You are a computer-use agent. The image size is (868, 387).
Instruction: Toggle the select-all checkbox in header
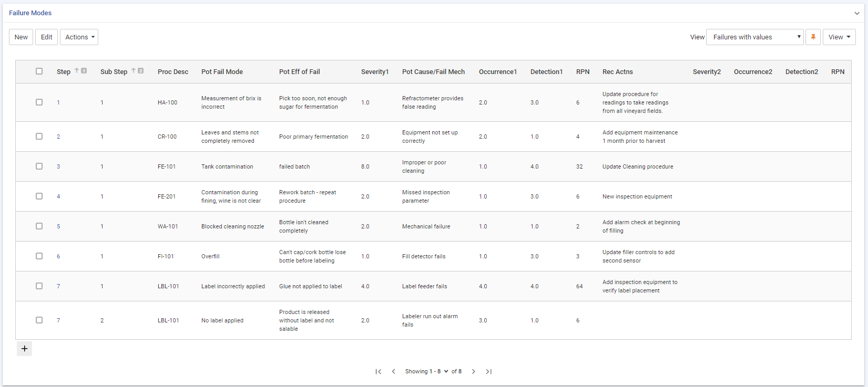click(39, 71)
